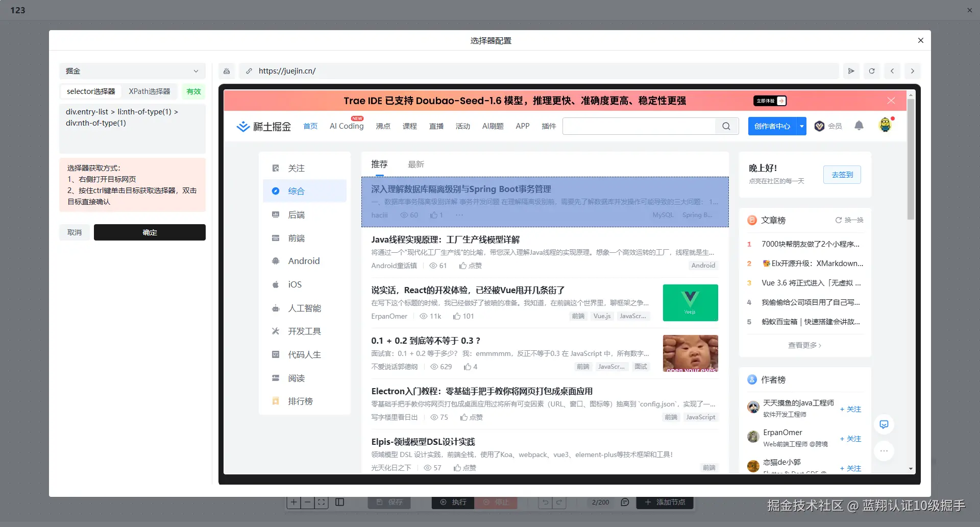Select the 人工智能 sidebar category
The height and width of the screenshot is (527, 980).
pos(305,308)
